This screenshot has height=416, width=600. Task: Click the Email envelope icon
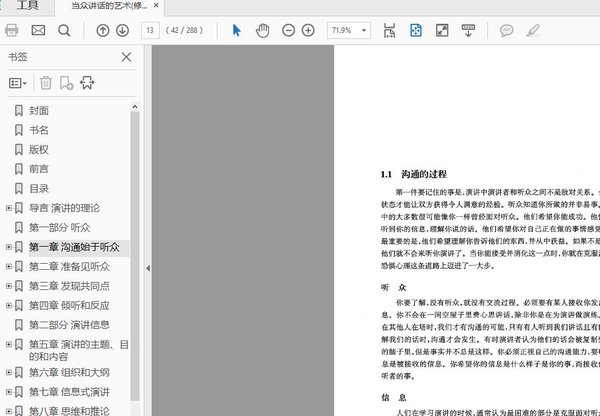38,30
